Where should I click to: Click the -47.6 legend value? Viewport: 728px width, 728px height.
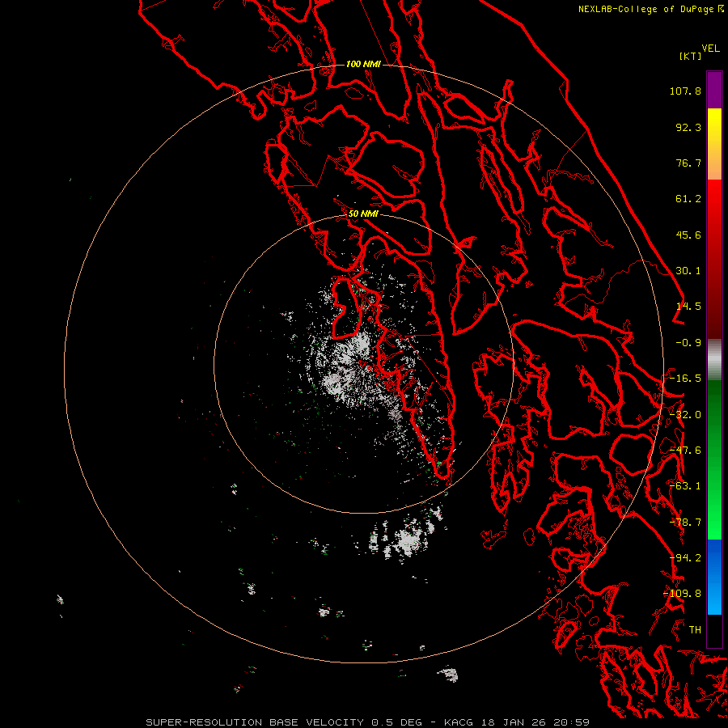pos(685,451)
